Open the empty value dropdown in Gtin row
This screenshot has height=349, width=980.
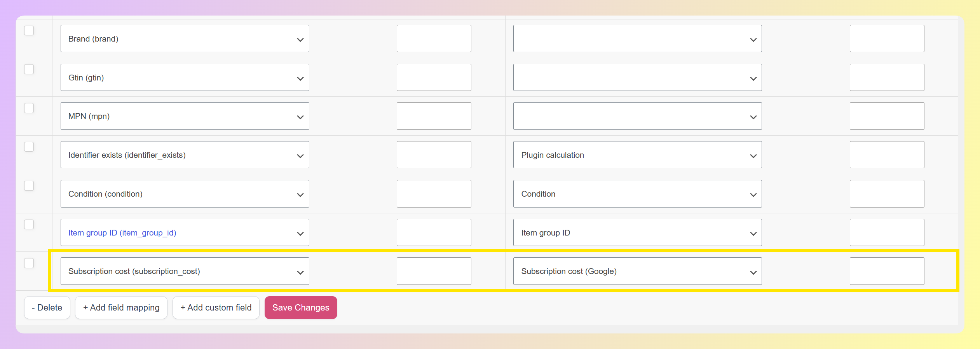[x=637, y=77]
